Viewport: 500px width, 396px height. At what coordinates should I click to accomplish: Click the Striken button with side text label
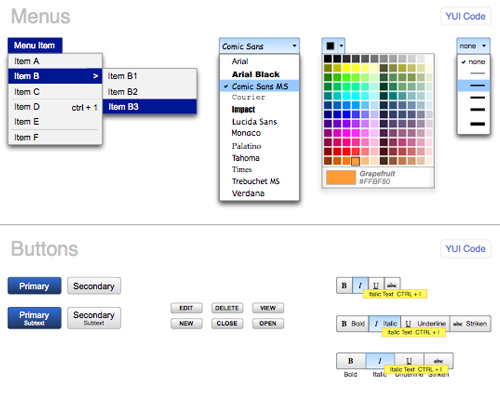click(470, 324)
